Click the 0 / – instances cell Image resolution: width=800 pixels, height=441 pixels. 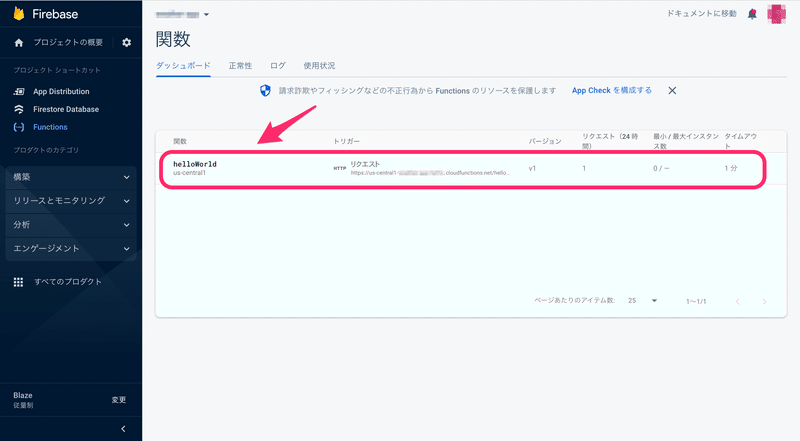661,168
